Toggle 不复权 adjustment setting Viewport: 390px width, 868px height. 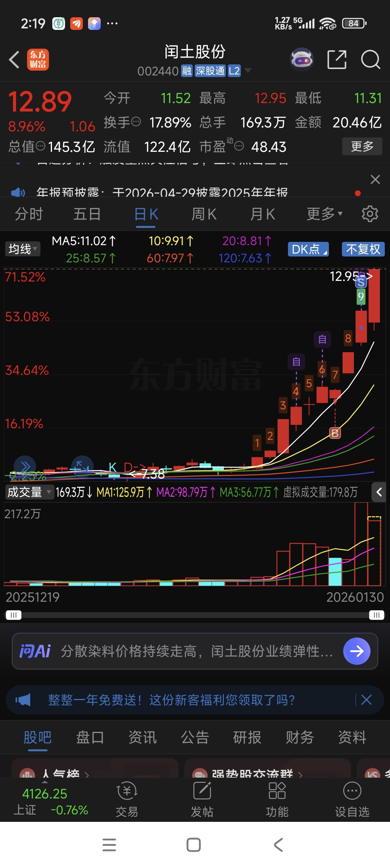pyautogui.click(x=363, y=249)
